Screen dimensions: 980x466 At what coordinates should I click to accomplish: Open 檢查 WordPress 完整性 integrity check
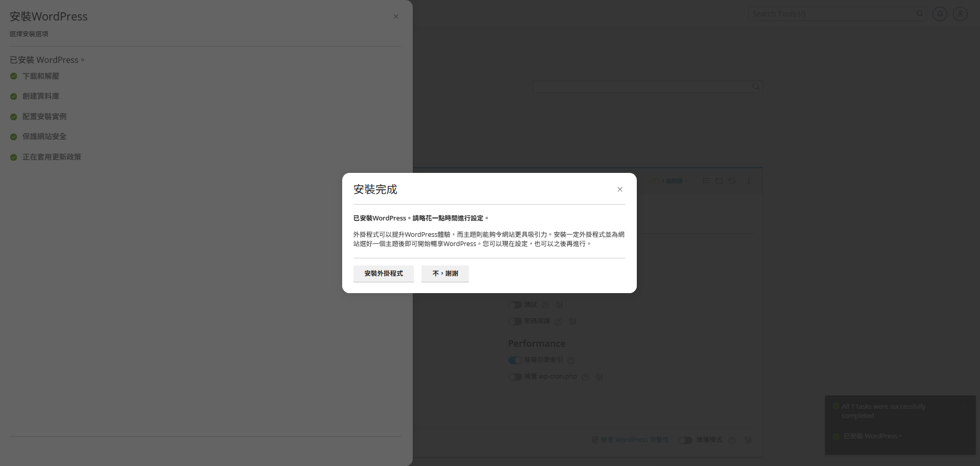(x=631, y=440)
